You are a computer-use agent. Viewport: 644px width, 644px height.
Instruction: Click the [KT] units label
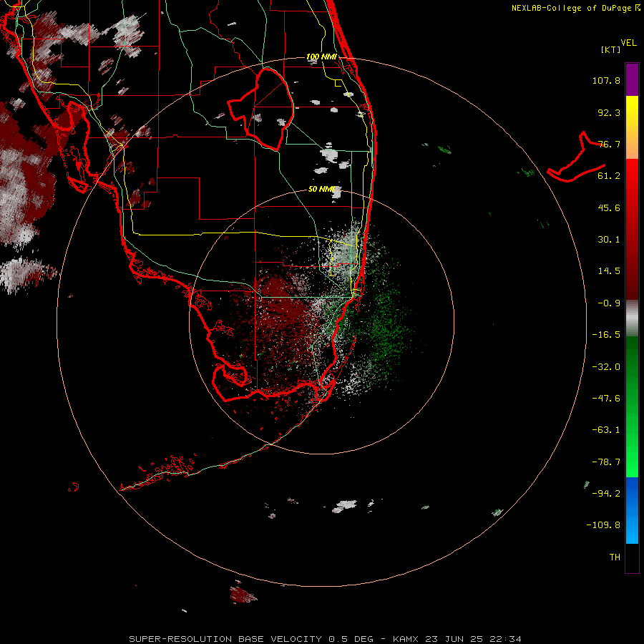click(611, 49)
